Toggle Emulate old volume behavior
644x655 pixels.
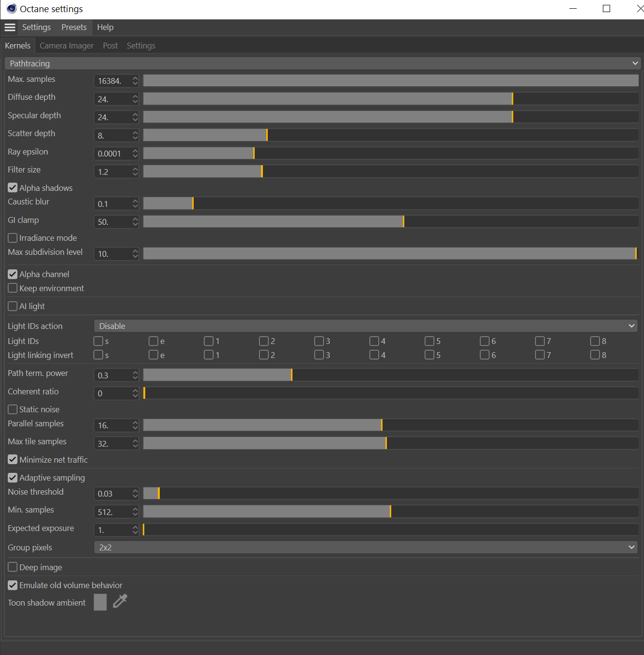13,585
